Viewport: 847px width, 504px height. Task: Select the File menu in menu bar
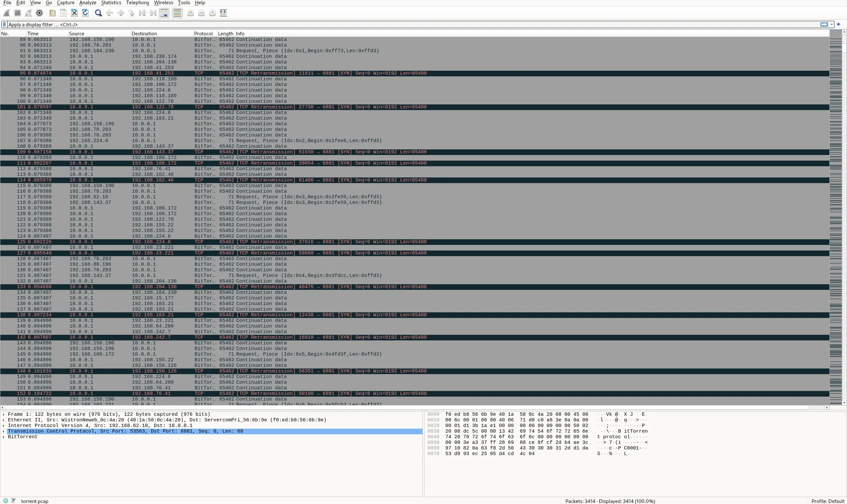point(7,2)
